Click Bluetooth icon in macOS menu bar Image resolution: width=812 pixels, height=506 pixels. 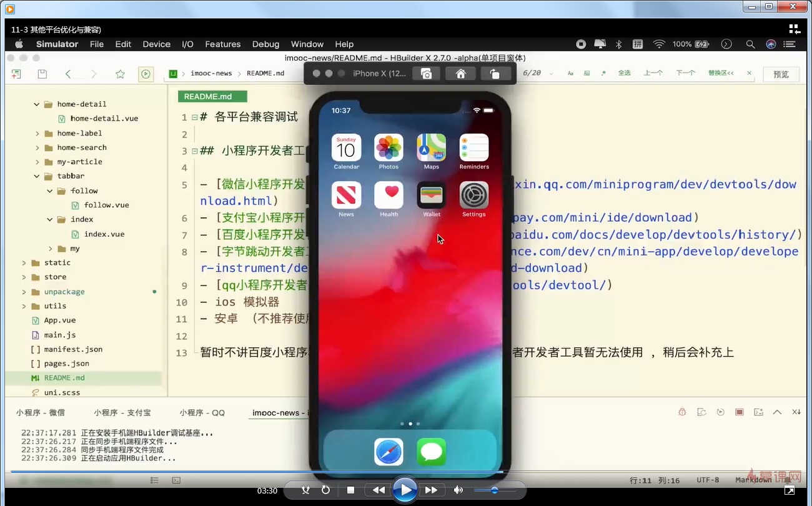tap(618, 44)
